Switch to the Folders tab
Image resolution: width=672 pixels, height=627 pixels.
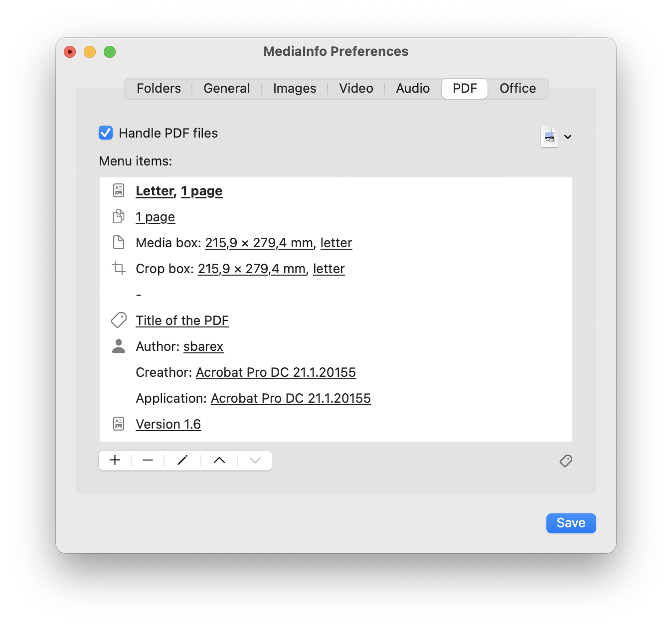coord(159,88)
